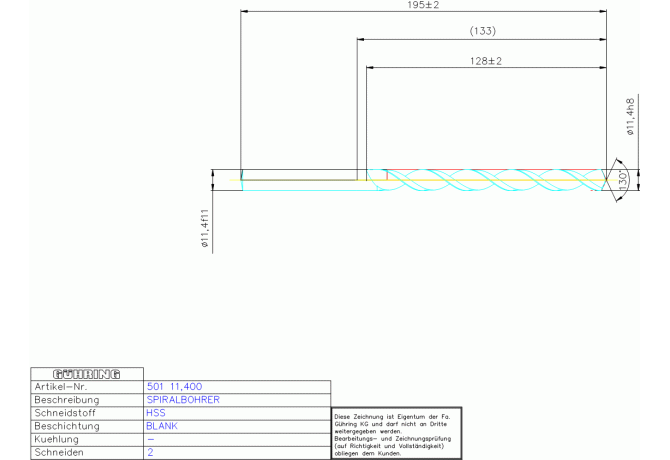The height and width of the screenshot is (460, 670).
Task: Click the 195±2 overall length dimension
Action: click(424, 6)
